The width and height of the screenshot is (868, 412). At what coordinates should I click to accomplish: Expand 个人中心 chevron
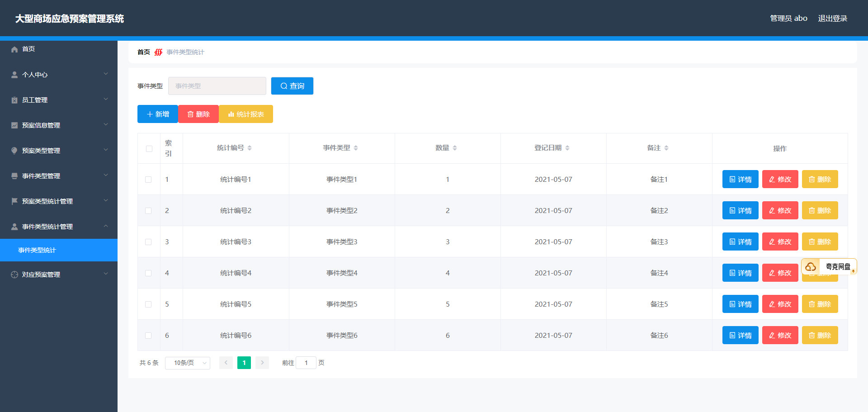click(106, 74)
